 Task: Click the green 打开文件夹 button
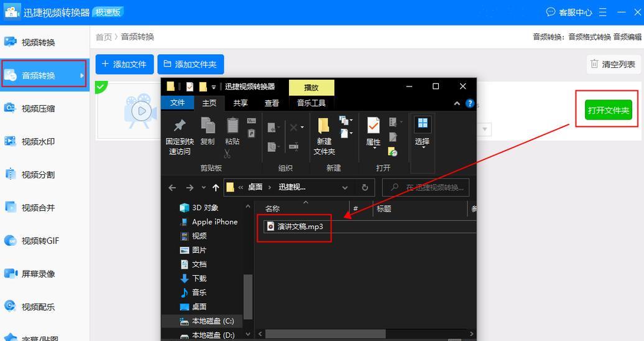(x=609, y=110)
